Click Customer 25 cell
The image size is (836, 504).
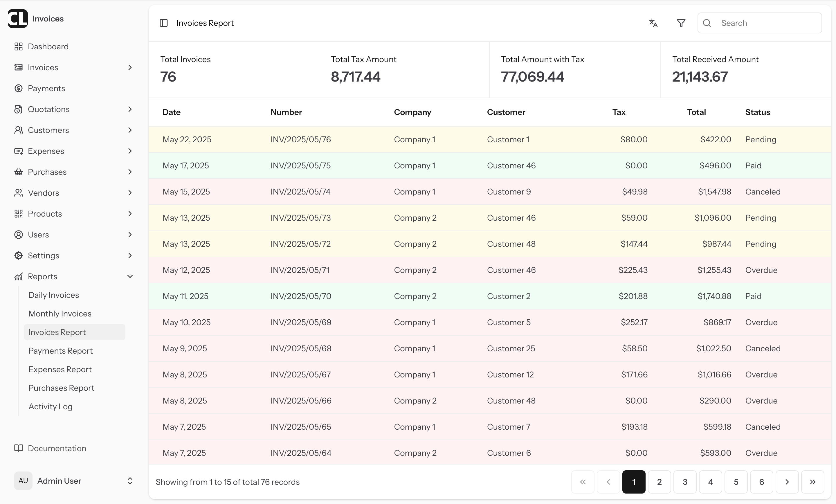click(511, 349)
